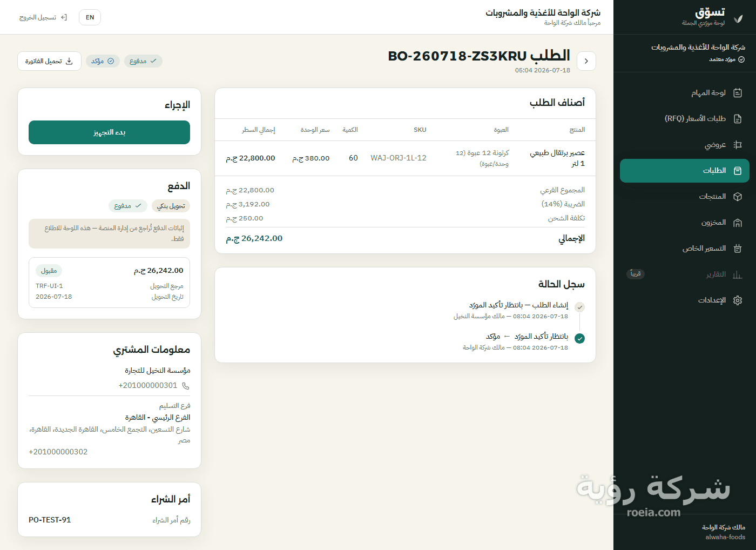Click the قريباً badge next to التقارير

[x=636, y=274]
